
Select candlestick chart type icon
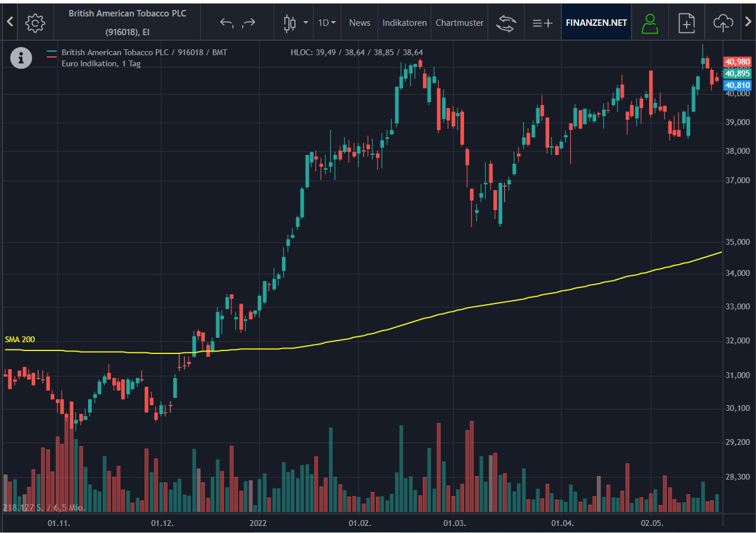(290, 23)
